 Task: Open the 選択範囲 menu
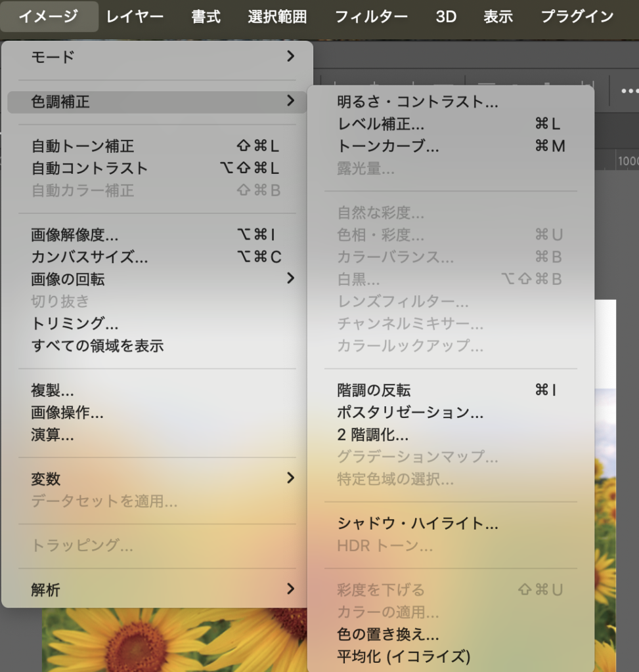coord(277,16)
